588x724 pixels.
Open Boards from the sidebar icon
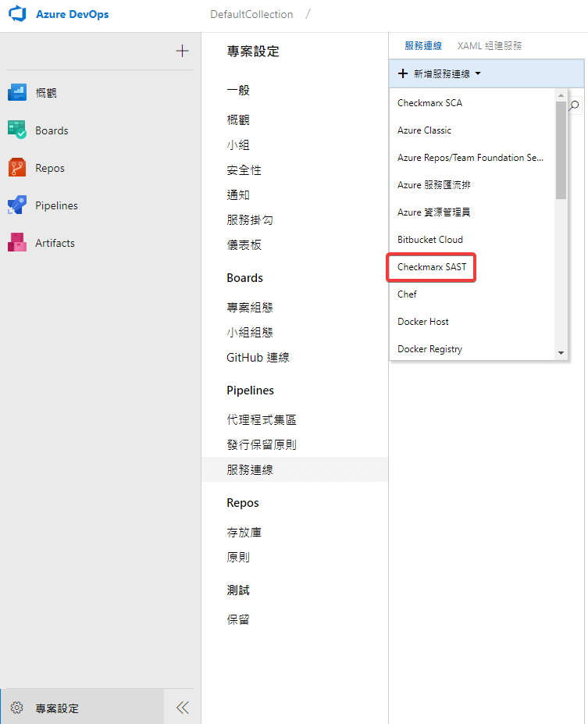pos(17,130)
